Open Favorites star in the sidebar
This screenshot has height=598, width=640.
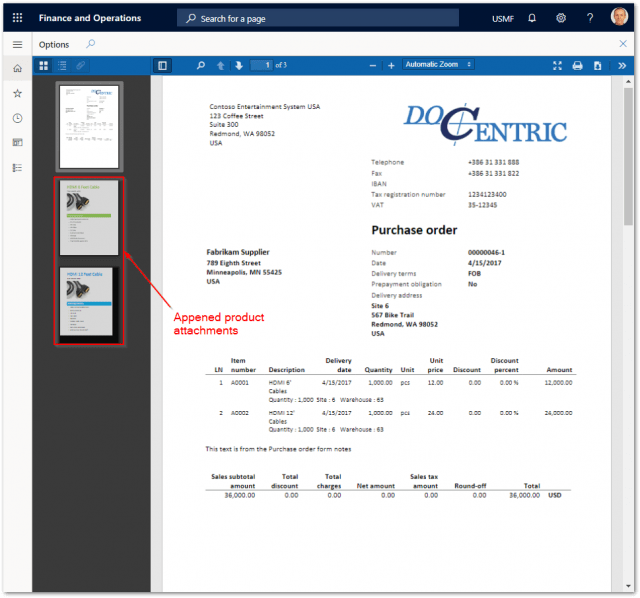(x=18, y=93)
